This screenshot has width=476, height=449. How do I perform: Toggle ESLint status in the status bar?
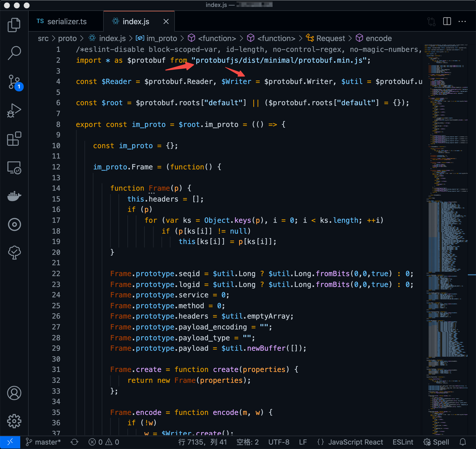click(403, 442)
